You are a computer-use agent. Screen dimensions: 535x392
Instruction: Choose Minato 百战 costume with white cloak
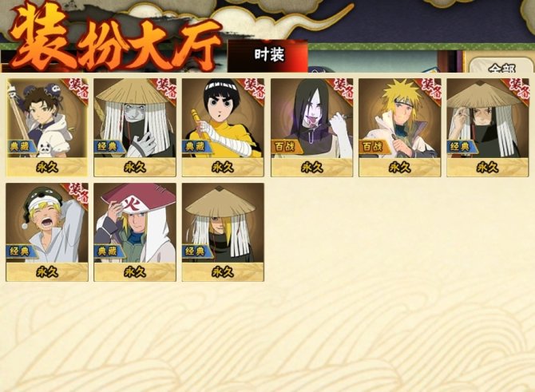[400, 128]
